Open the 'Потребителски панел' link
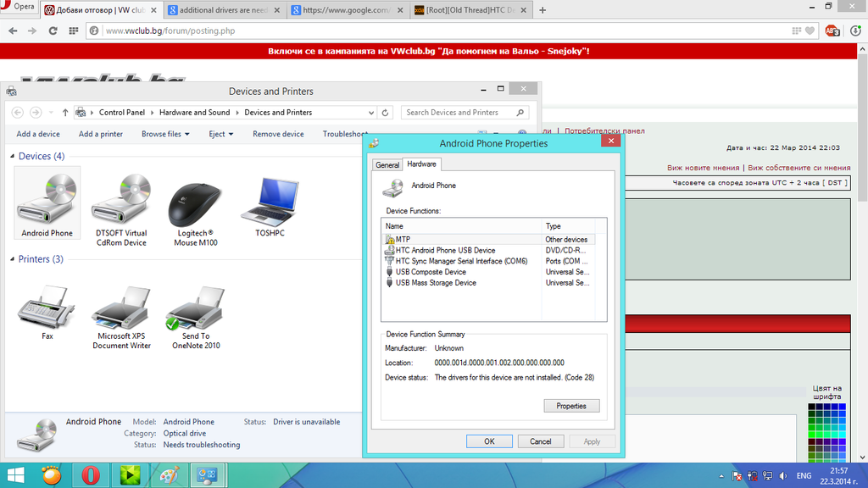This screenshot has height=488, width=868. (604, 131)
